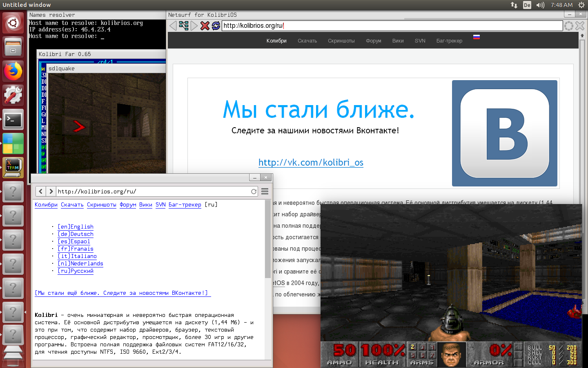
Task: Open Форум nav item in Netsurf page
Action: click(374, 41)
